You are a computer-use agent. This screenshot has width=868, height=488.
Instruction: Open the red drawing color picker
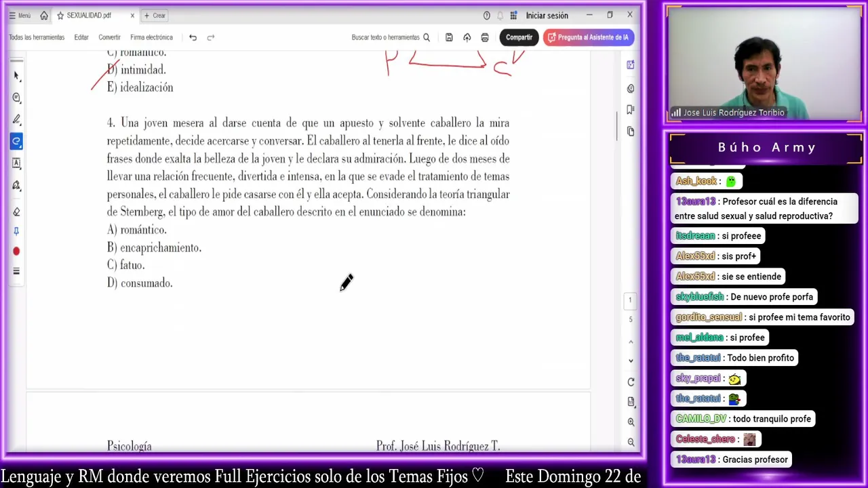(16, 251)
